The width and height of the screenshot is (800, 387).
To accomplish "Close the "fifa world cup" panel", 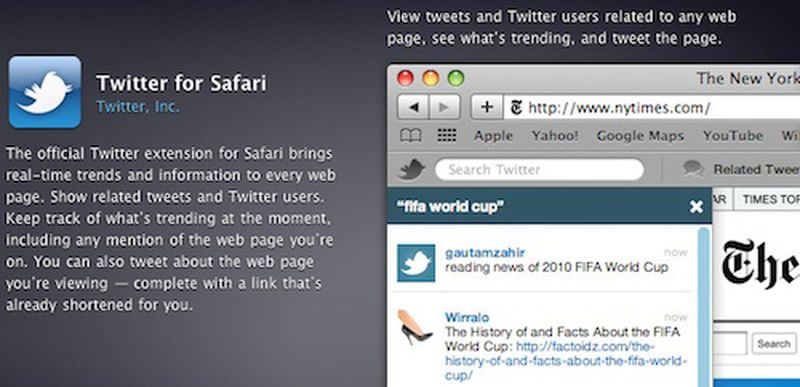I will (x=696, y=207).
